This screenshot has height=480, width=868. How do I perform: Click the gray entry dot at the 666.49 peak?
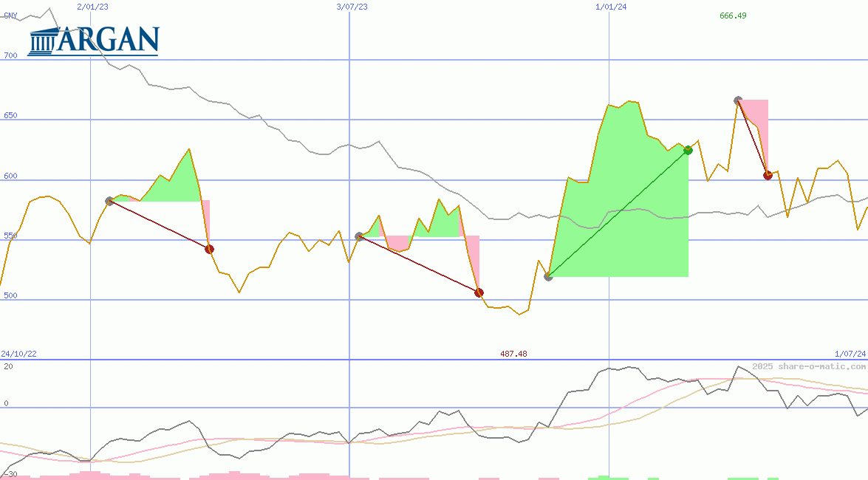[738, 100]
